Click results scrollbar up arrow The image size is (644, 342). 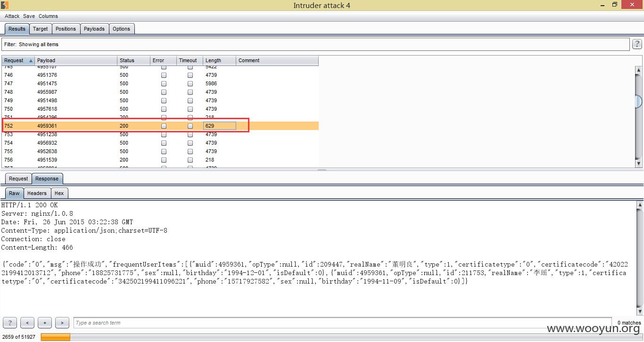(x=639, y=71)
